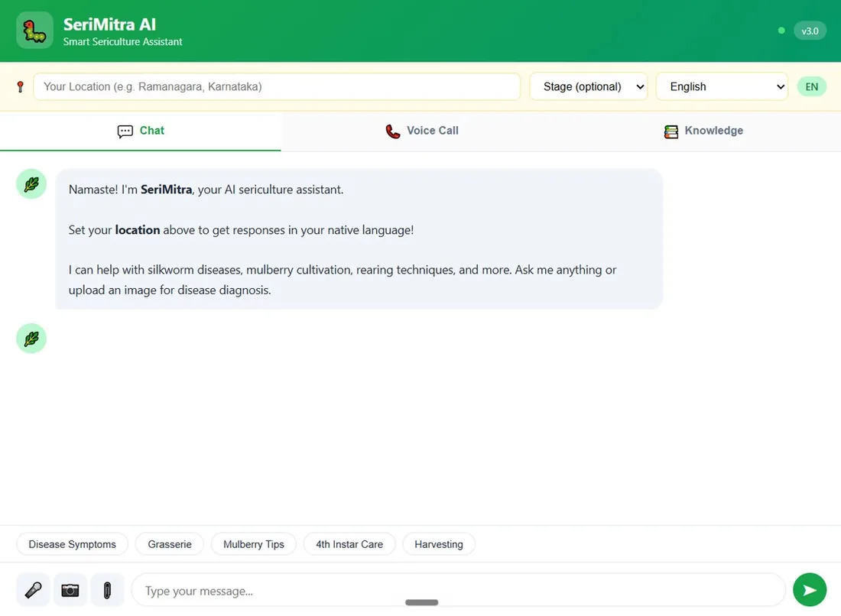Select the Mulberry Tips quick prompt

coord(254,544)
